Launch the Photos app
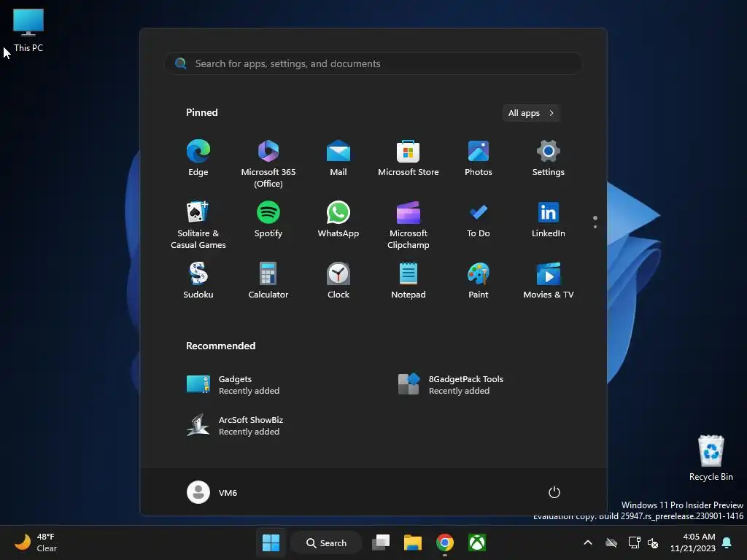747x560 pixels. point(479,158)
